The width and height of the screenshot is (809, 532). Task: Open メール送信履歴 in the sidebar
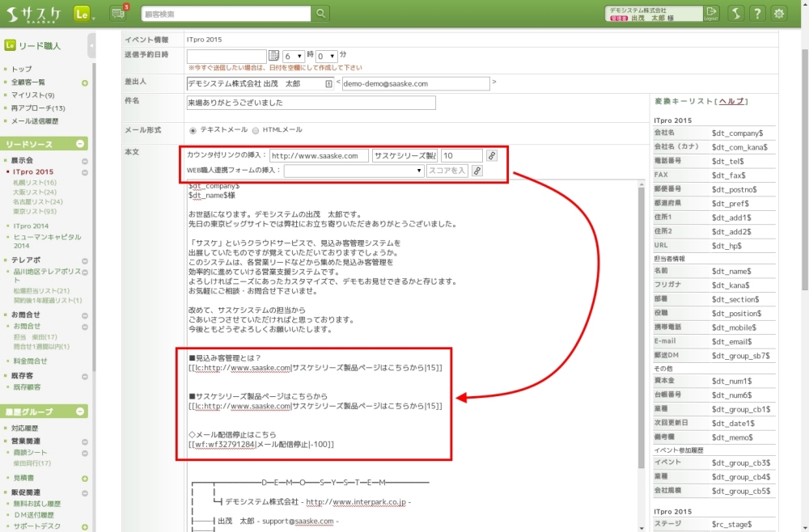click(35, 120)
